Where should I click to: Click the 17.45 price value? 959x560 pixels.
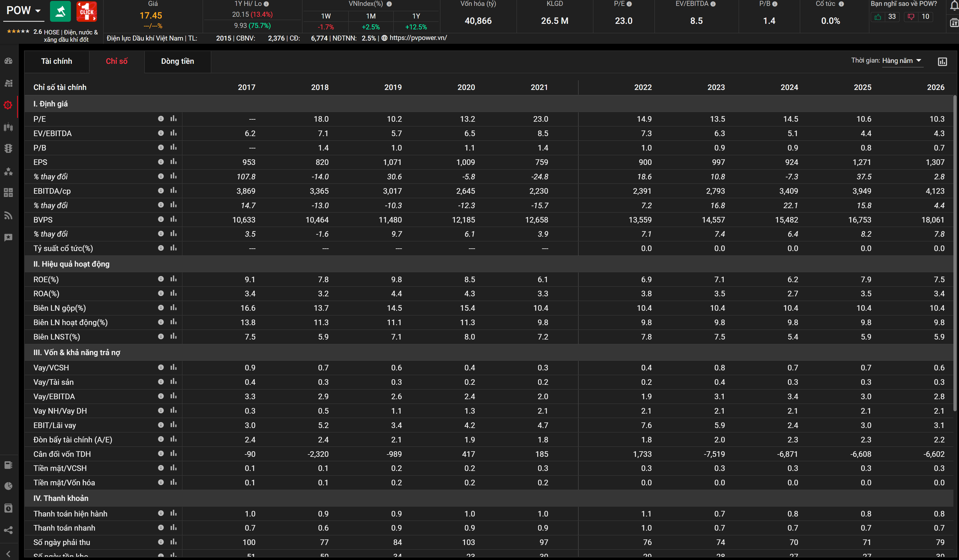(x=151, y=16)
